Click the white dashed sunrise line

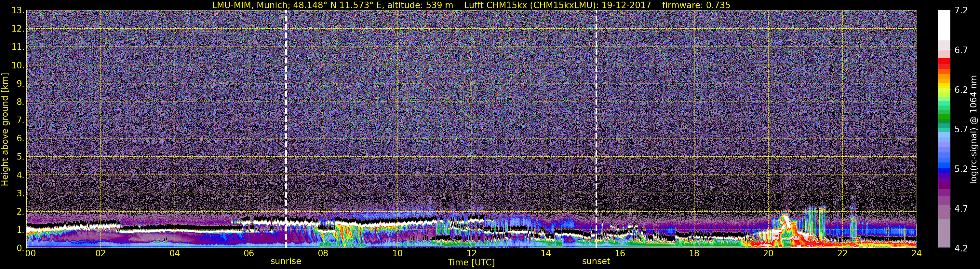[x=286, y=129]
